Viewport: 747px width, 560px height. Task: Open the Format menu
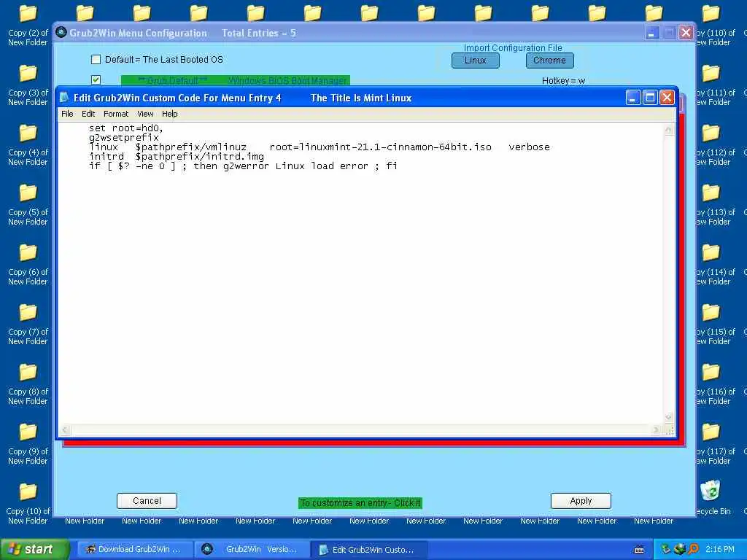[x=116, y=114]
